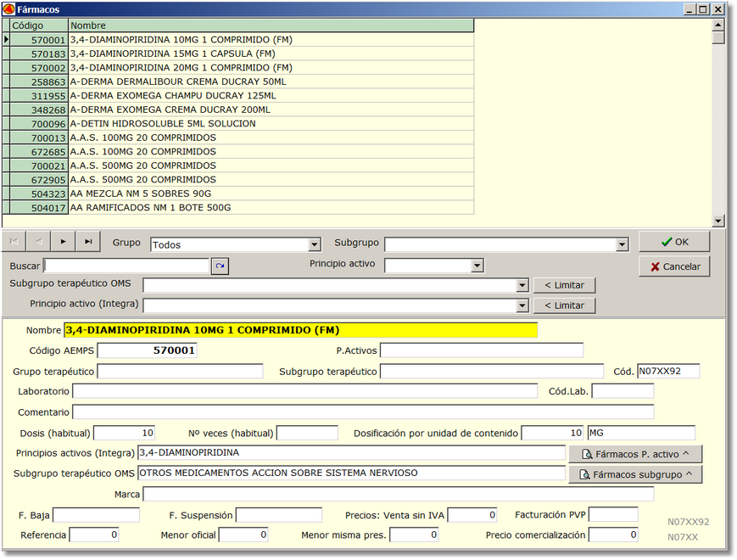The width and height of the screenshot is (737, 560).
Task: Open the Fármacos subgrupo button
Action: coord(635,474)
